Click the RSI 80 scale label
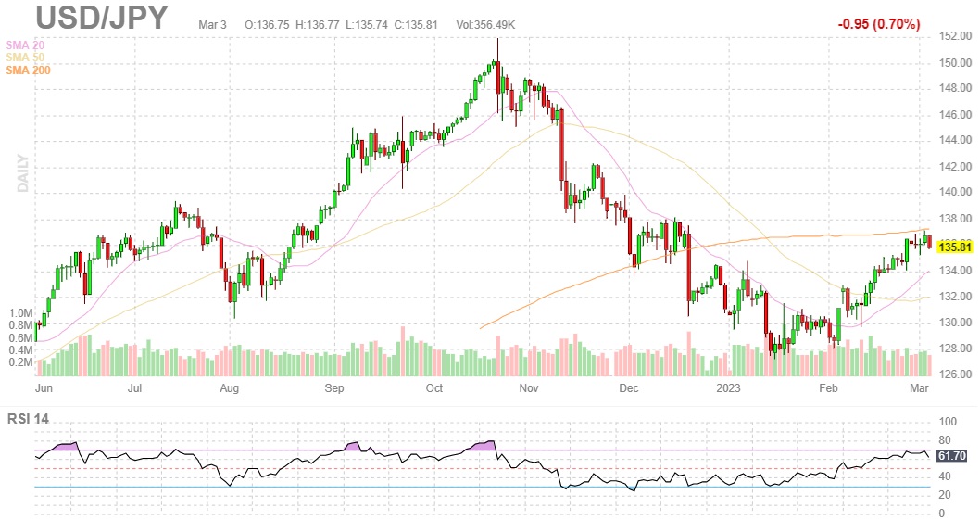 click(945, 440)
